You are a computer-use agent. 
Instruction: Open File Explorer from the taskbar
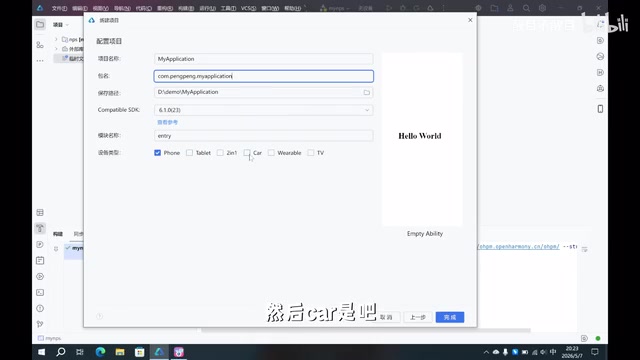pos(120,352)
